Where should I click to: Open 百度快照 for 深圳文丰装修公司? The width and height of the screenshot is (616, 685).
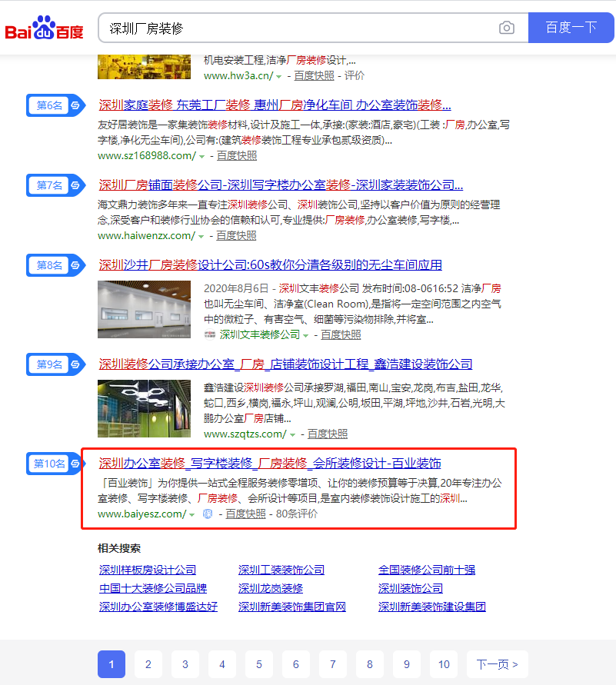[x=341, y=334]
